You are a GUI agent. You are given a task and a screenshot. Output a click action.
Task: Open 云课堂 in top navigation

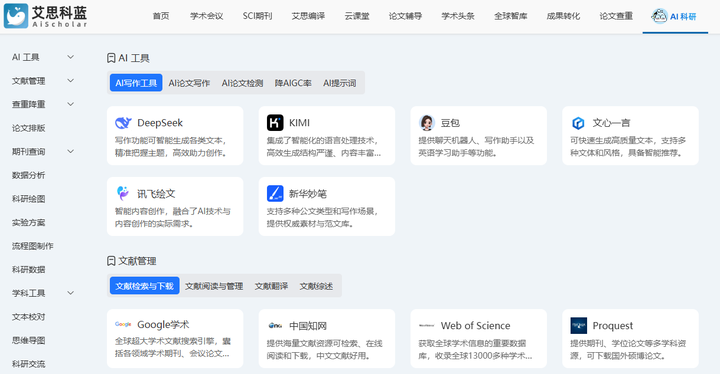tap(357, 16)
